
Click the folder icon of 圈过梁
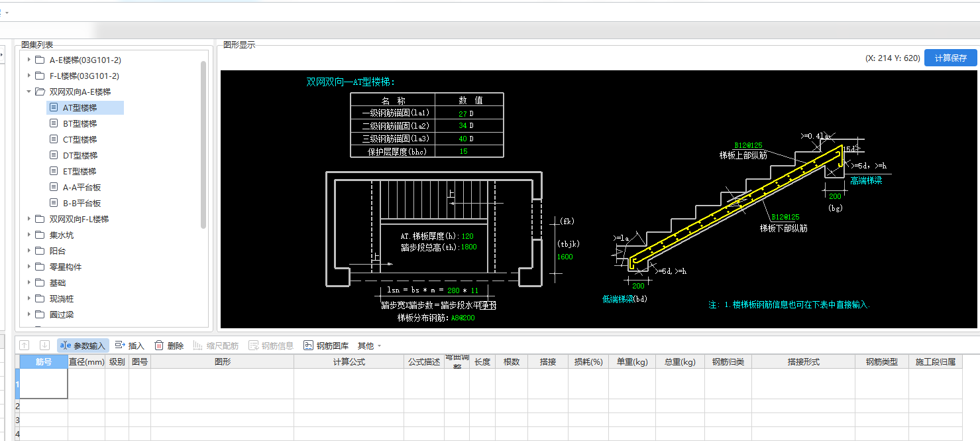(x=40, y=314)
